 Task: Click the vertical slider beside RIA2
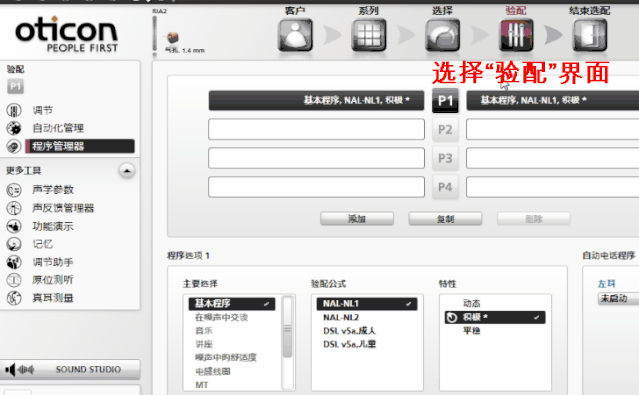pos(155,35)
